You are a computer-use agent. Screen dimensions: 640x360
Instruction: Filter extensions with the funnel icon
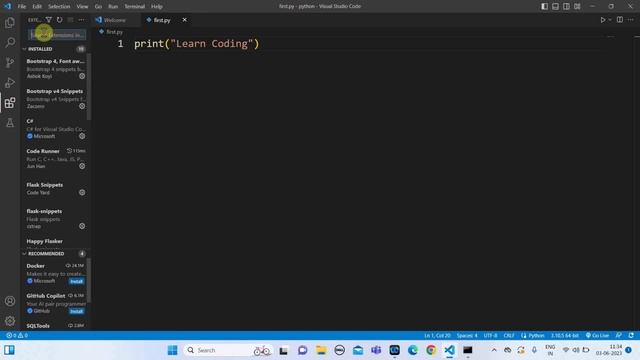[49, 20]
